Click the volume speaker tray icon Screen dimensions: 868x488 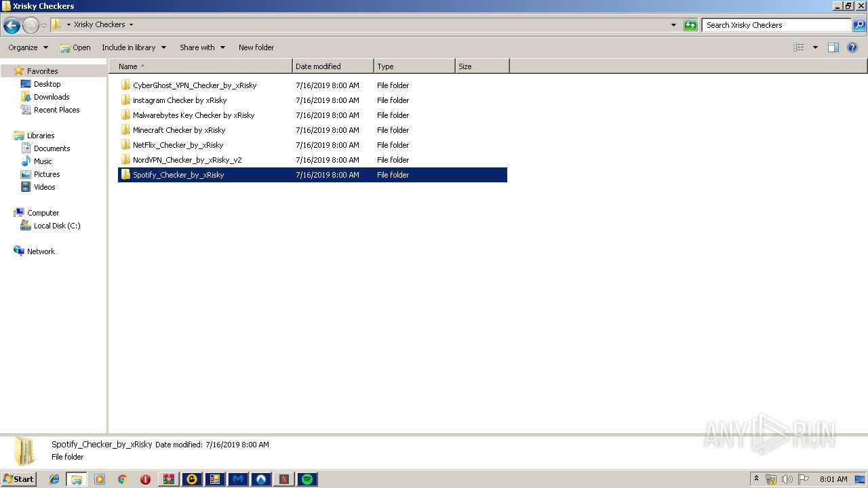pos(787,479)
